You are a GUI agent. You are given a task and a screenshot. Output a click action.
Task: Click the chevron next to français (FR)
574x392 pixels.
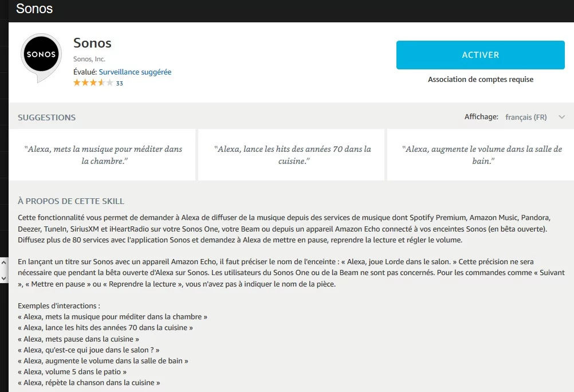[561, 117]
